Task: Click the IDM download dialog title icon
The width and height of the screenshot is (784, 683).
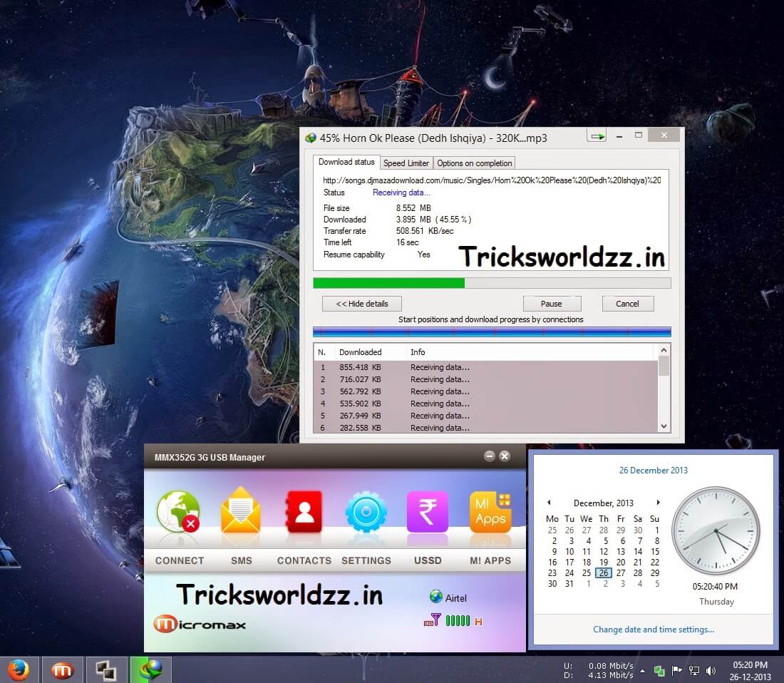Action: (311, 138)
